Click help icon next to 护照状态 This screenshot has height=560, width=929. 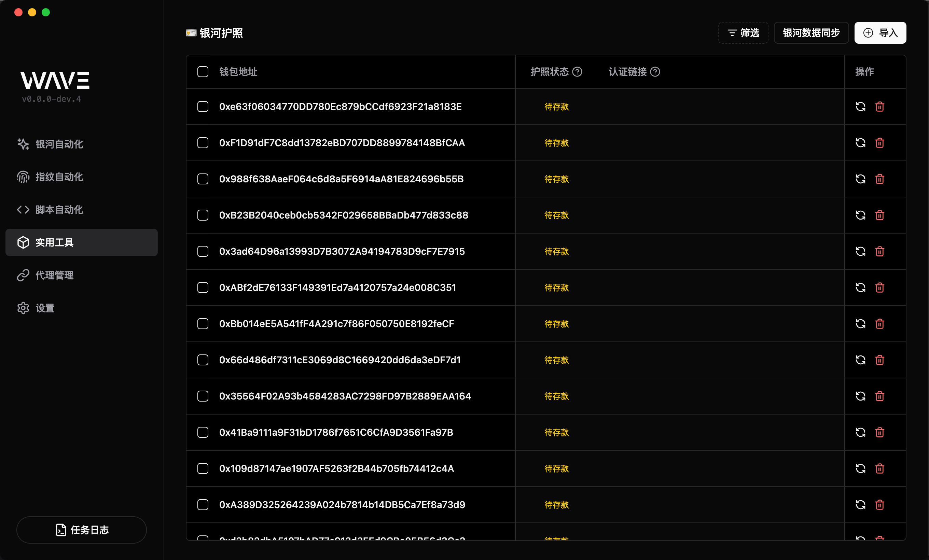(x=577, y=72)
